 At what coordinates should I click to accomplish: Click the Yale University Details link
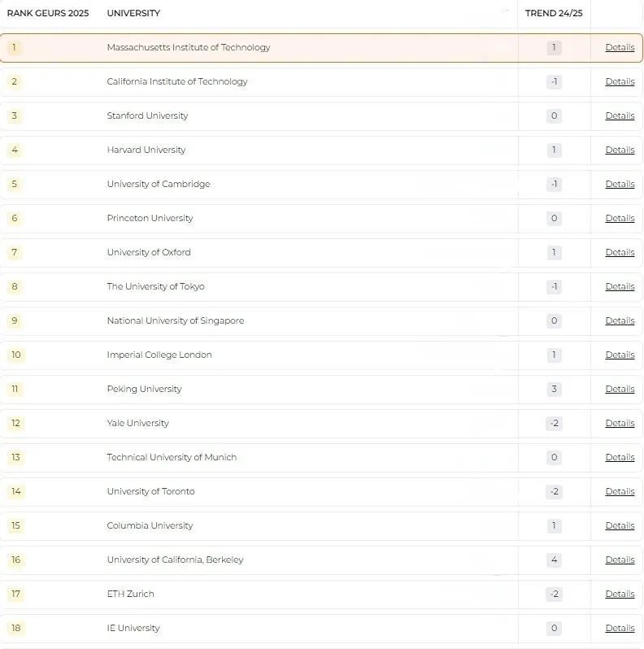click(620, 423)
